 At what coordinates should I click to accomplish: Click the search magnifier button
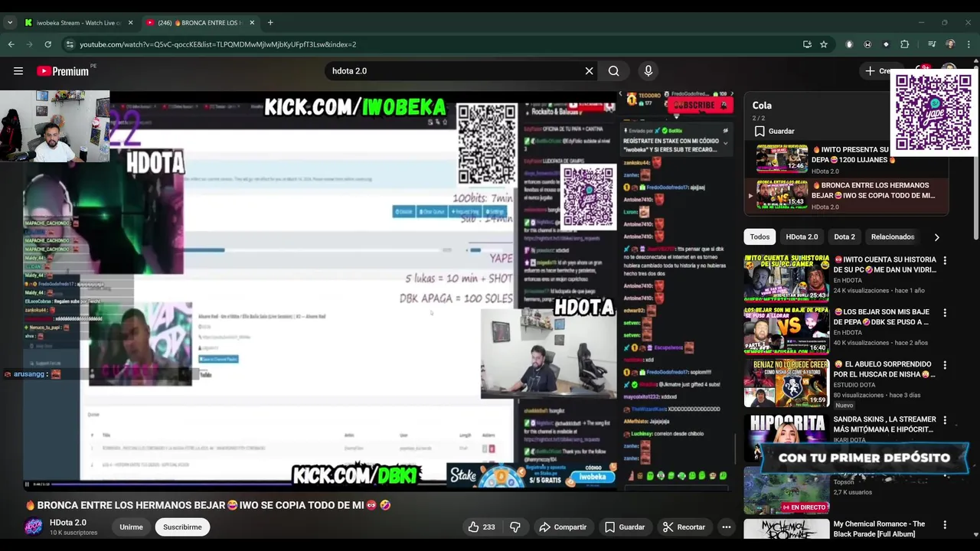pos(613,71)
